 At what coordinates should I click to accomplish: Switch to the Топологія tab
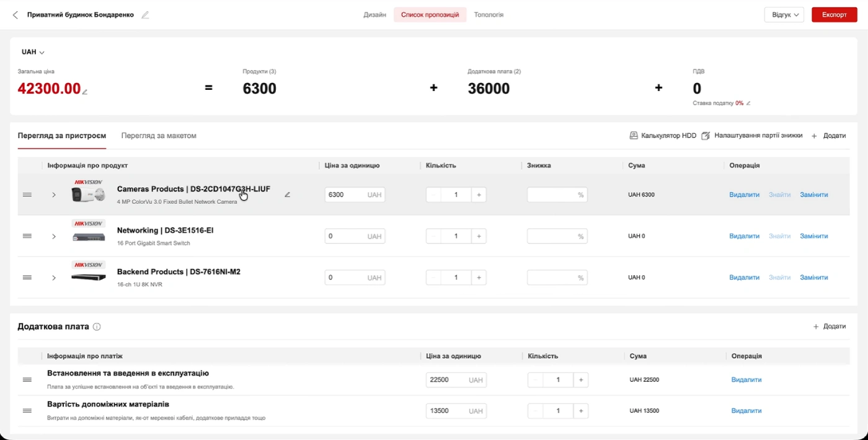pyautogui.click(x=489, y=15)
